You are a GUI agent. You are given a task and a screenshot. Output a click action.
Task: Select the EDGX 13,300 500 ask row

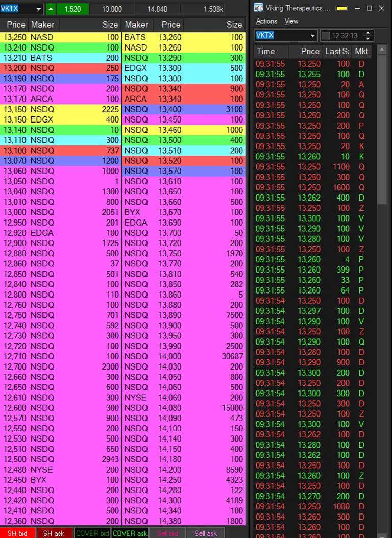(x=184, y=68)
